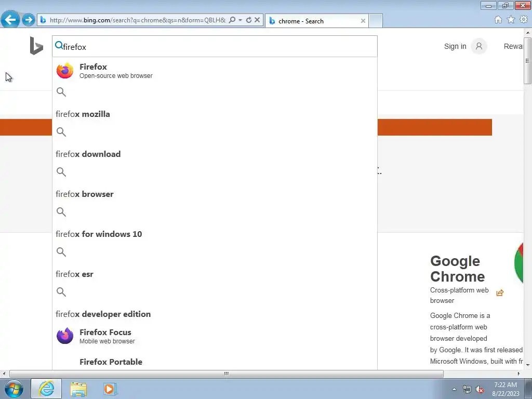Image resolution: width=532 pixels, height=399 pixels.
Task: Click the user avatar icon beside Sign in
Action: click(478, 46)
